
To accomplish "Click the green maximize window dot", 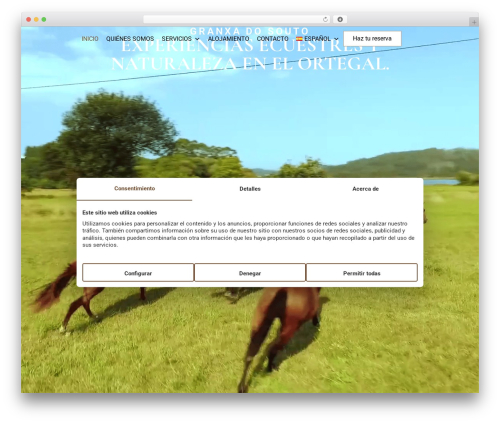I will tap(44, 20).
